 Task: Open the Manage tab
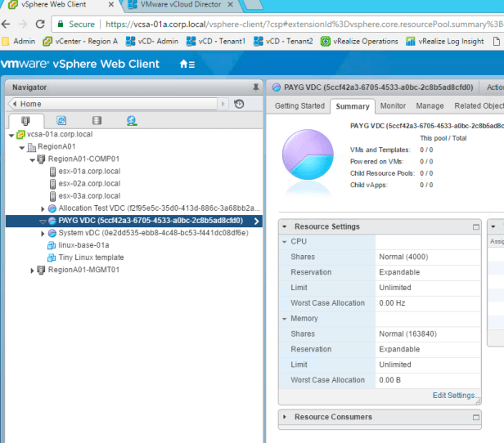(430, 106)
